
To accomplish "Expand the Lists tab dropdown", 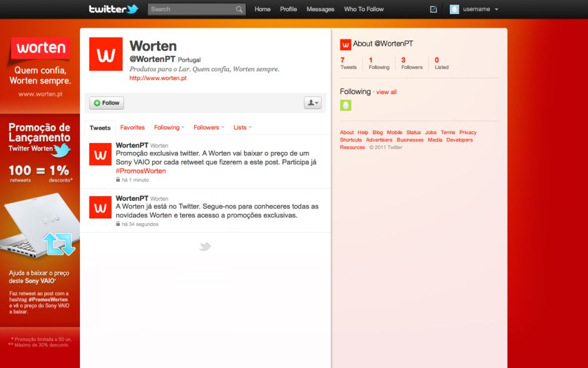I will tap(250, 127).
